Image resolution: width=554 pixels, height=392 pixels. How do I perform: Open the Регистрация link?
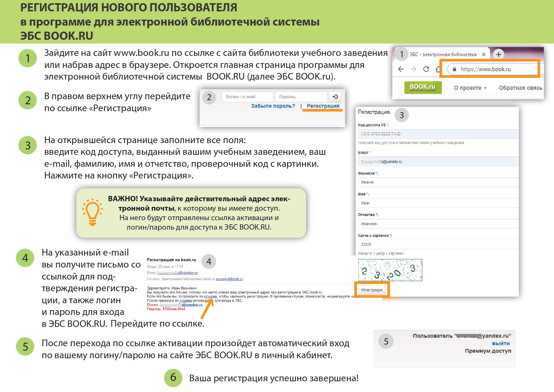[323, 106]
